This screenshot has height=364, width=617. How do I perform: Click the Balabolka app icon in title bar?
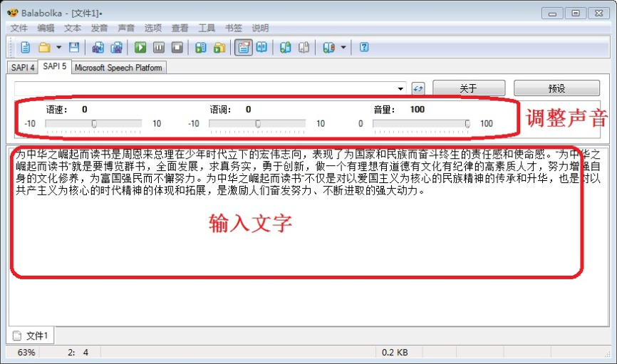coord(13,13)
